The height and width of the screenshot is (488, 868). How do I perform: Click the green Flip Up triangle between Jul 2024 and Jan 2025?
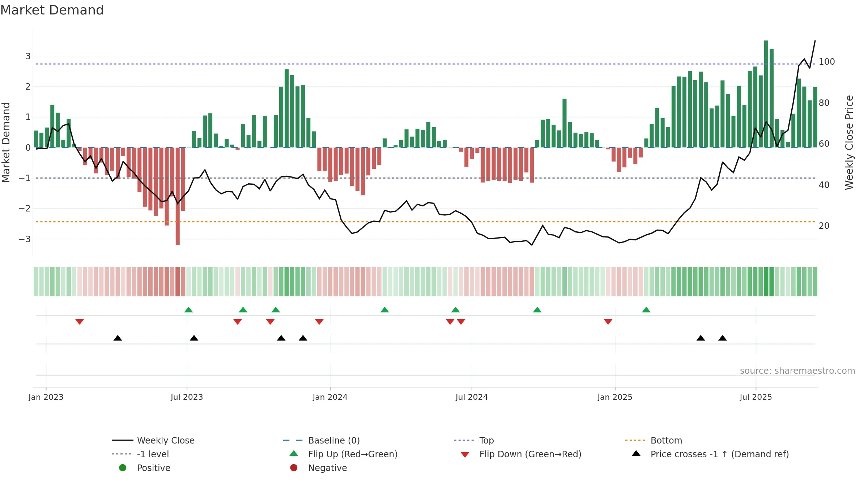pyautogui.click(x=537, y=310)
